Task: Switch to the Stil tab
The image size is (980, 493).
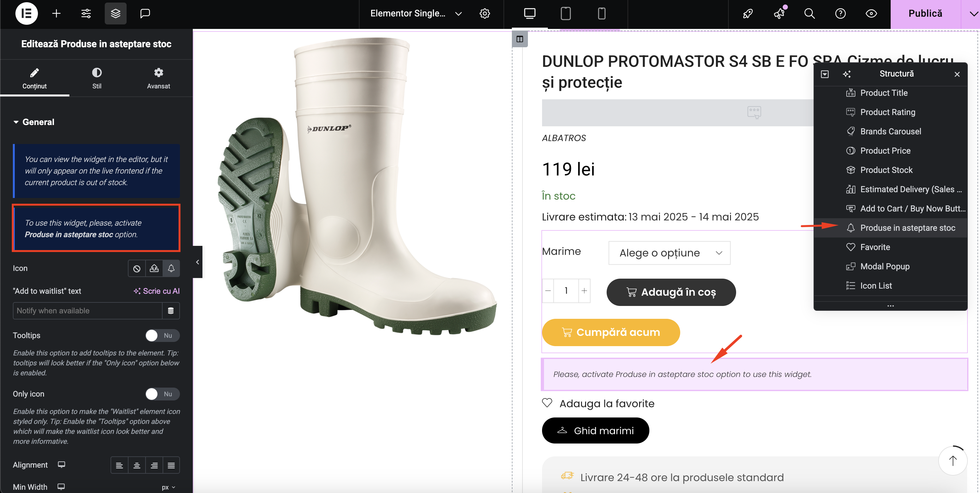Action: (97, 78)
